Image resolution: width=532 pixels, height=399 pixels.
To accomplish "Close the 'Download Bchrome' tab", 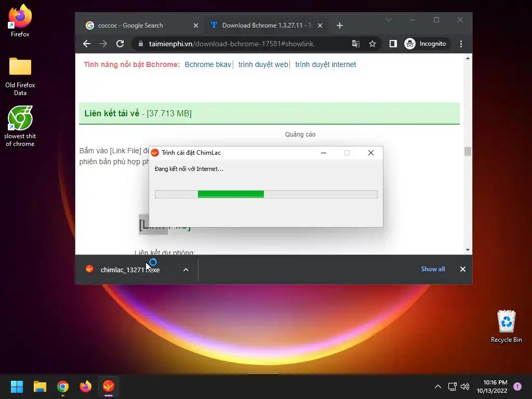I will click(320, 25).
